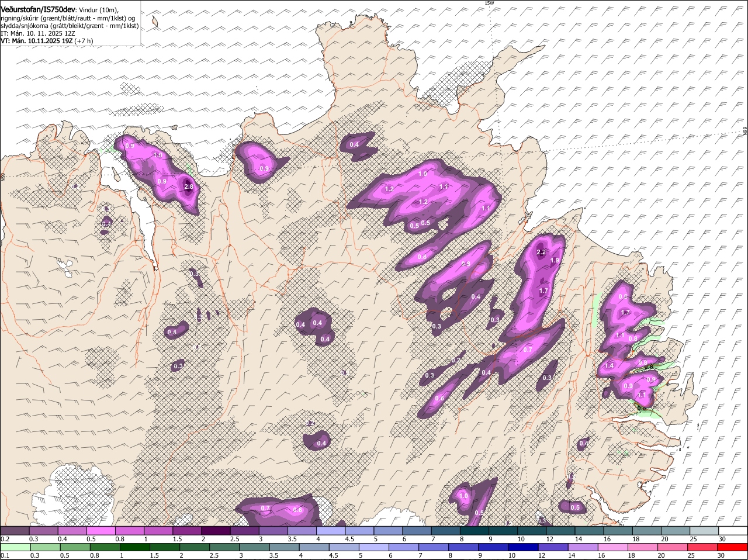
Task: Click the 1.9 precipitation value on map
Action: coord(555,261)
